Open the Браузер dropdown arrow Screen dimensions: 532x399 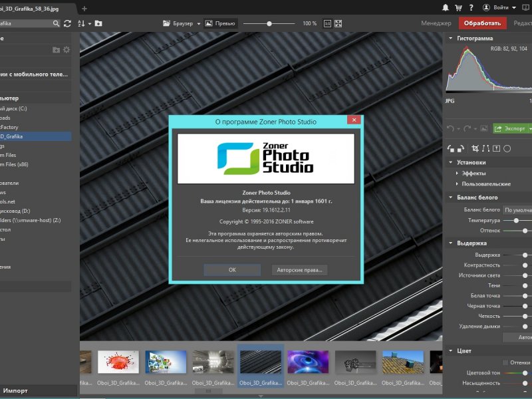pyautogui.click(x=199, y=24)
